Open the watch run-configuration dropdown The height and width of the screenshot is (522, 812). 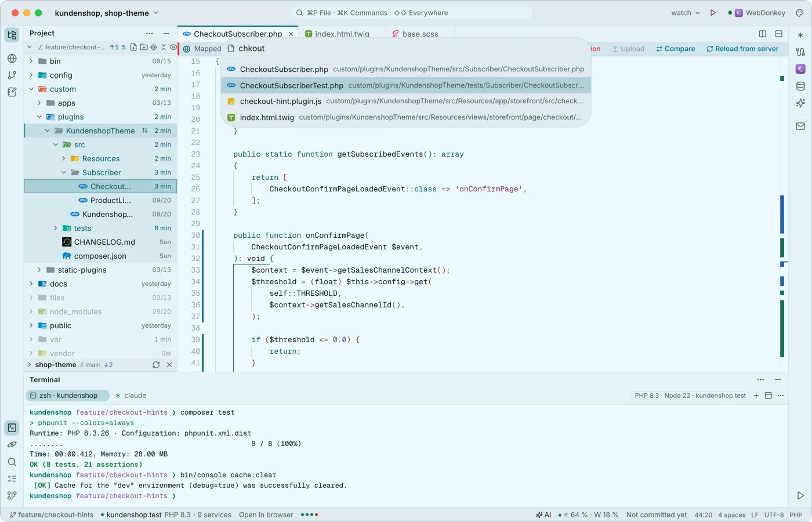tap(686, 13)
